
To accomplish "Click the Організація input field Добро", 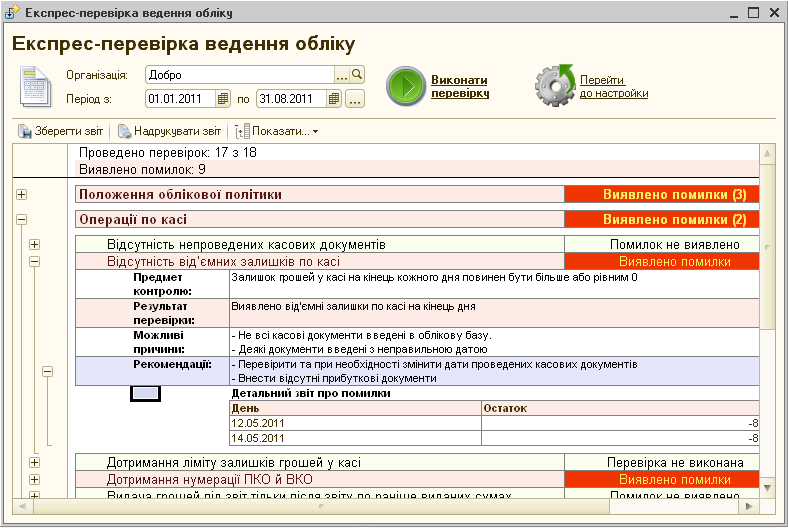I will click(x=240, y=75).
